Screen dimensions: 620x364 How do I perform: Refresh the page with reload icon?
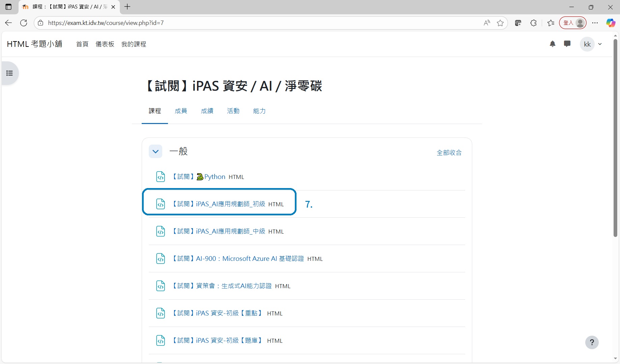[24, 23]
